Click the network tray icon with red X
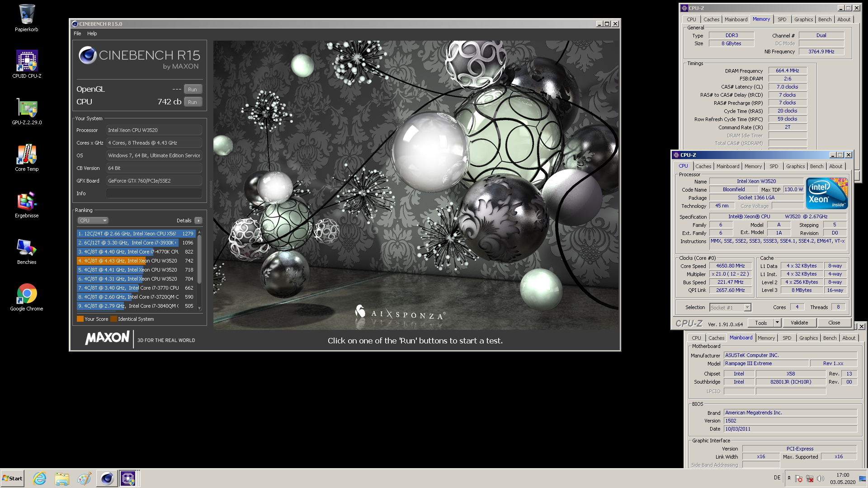 point(810,479)
